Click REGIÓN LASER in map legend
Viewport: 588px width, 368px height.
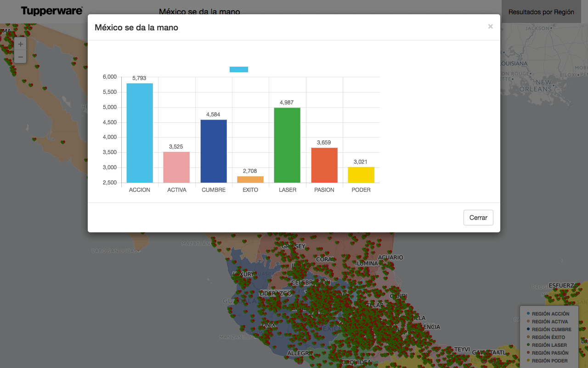[x=549, y=345]
